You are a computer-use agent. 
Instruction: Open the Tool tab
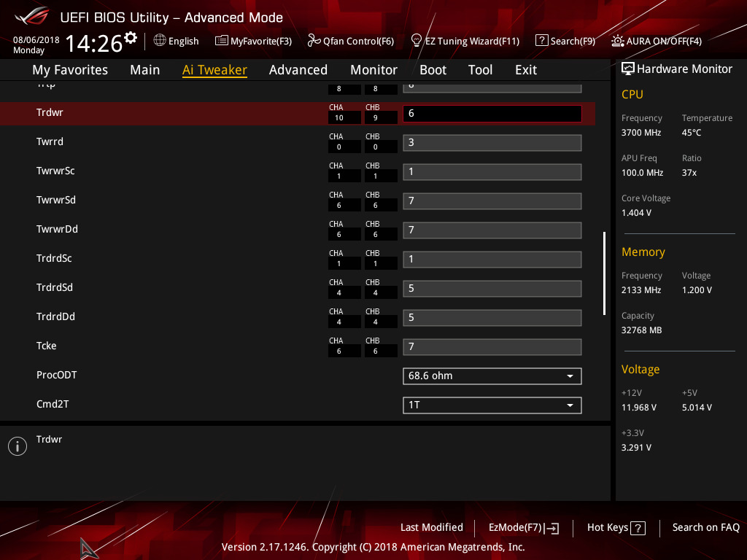(x=480, y=70)
